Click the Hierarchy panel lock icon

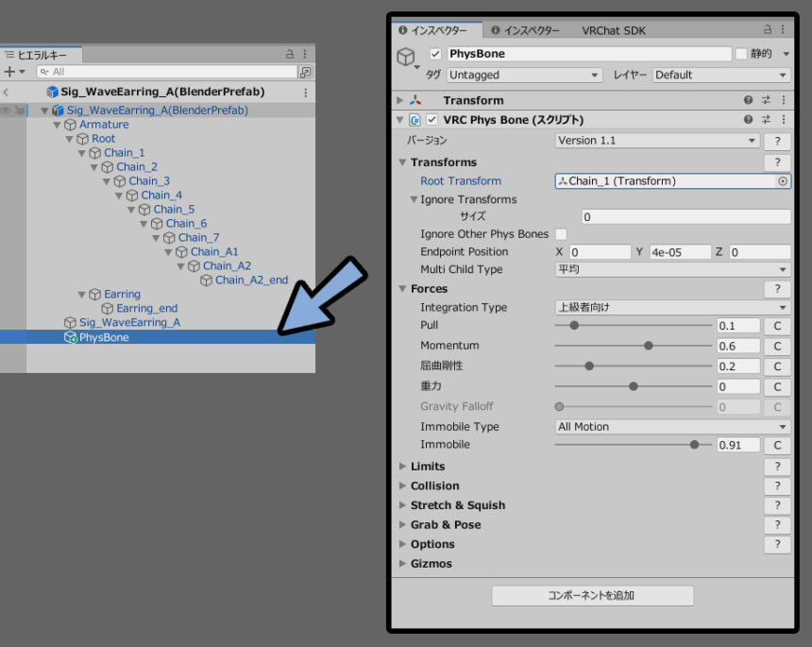(x=290, y=55)
